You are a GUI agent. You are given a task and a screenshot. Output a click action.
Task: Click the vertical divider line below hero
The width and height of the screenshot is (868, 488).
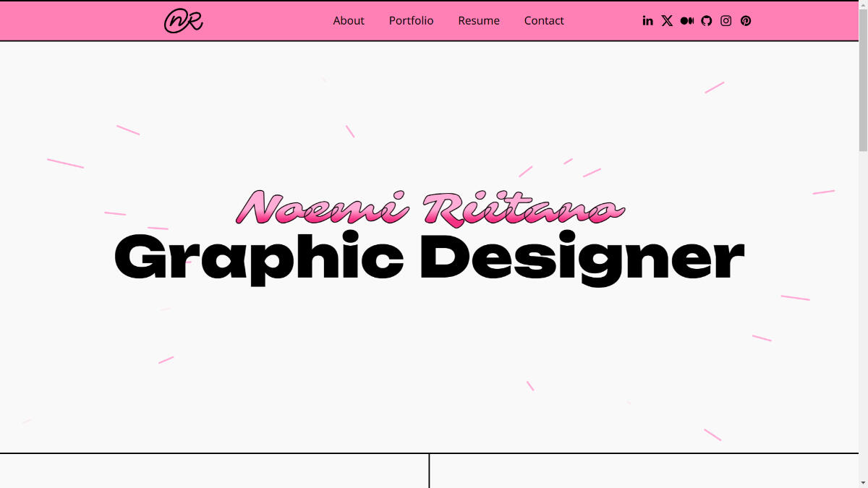pos(429,471)
